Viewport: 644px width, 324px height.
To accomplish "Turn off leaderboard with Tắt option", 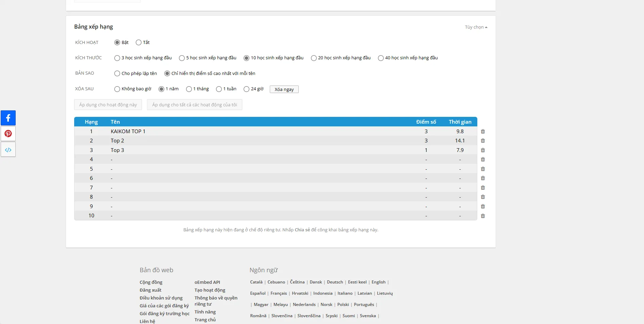I will (138, 43).
